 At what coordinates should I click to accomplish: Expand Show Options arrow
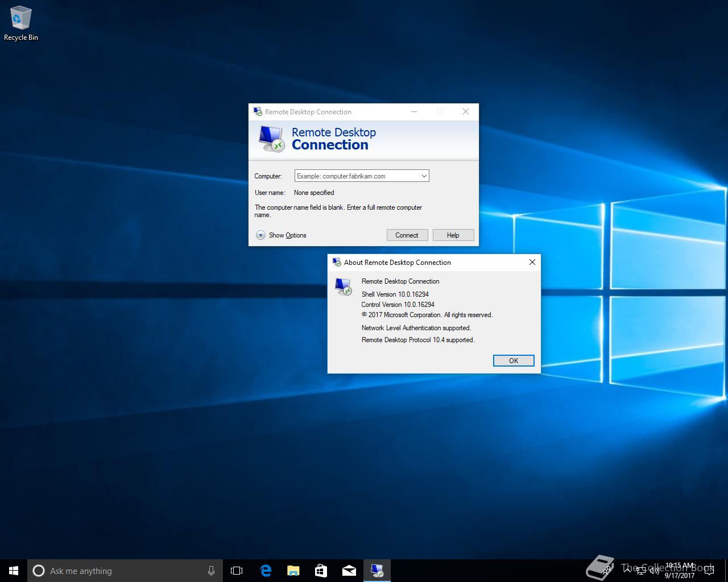coord(260,235)
